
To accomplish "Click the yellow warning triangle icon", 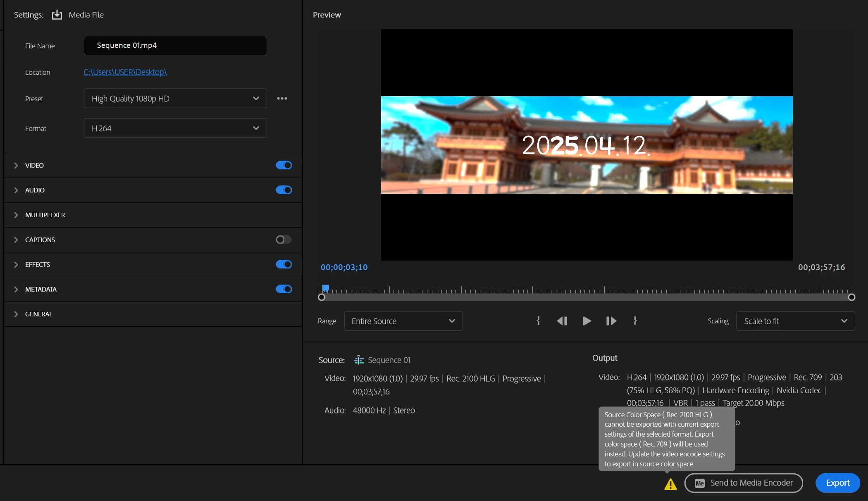I will pos(670,484).
